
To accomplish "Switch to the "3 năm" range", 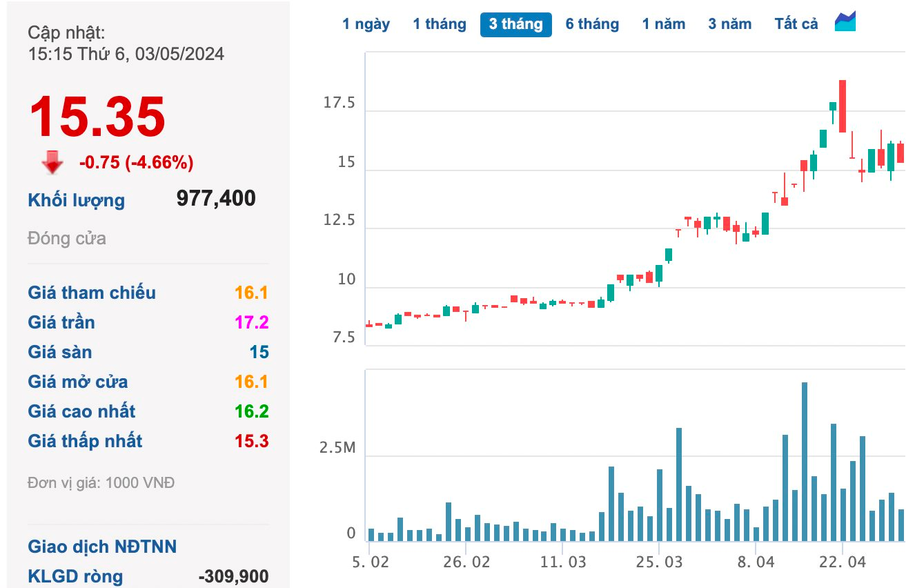I will (x=729, y=23).
